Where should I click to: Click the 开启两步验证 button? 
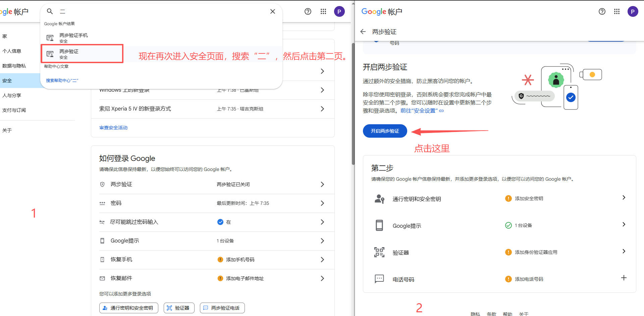(385, 131)
